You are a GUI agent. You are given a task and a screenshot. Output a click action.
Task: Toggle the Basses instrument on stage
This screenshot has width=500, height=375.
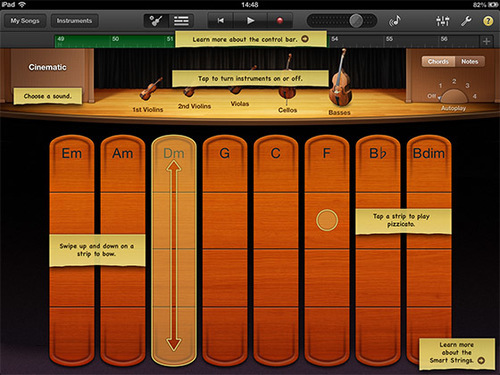[340, 82]
